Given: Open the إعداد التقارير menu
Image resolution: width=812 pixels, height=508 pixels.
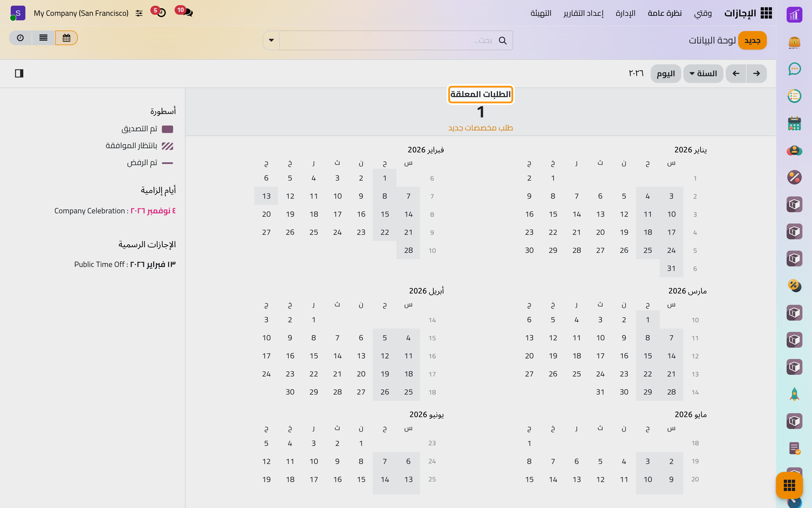Looking at the screenshot, I should [584, 13].
